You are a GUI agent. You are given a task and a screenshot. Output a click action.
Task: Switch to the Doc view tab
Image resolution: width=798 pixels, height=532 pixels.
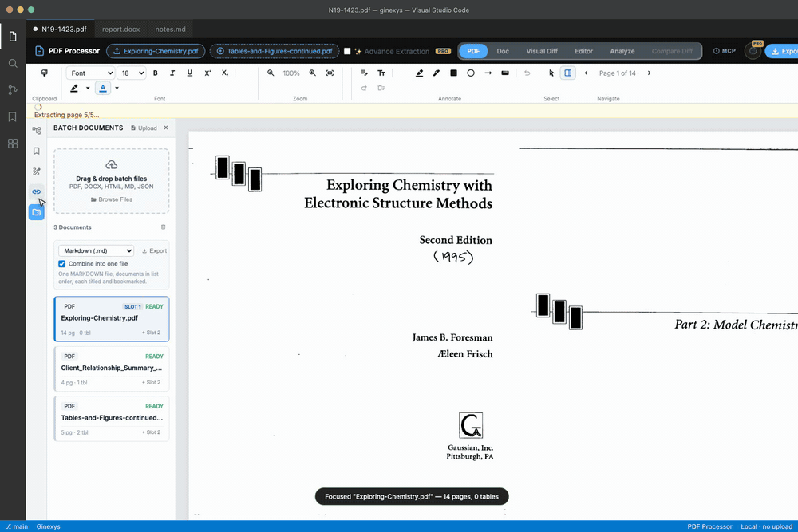click(x=503, y=51)
